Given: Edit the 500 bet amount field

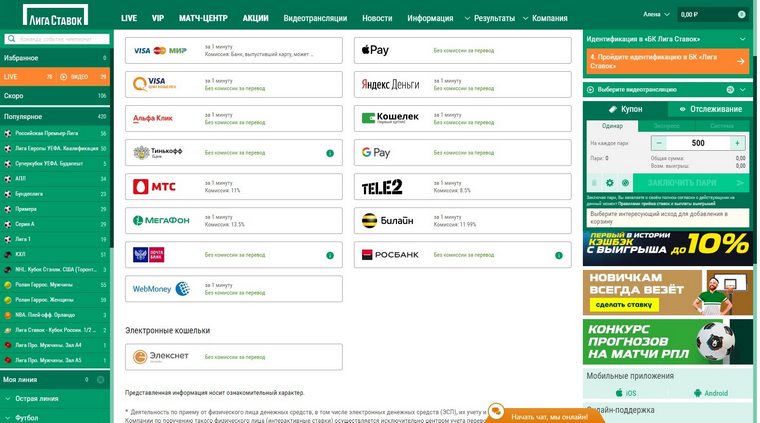Looking at the screenshot, I should (698, 143).
